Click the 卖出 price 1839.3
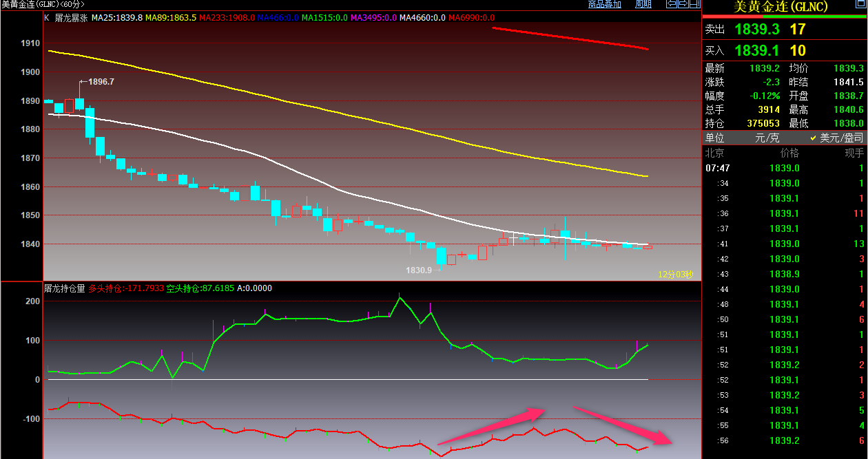 757,30
